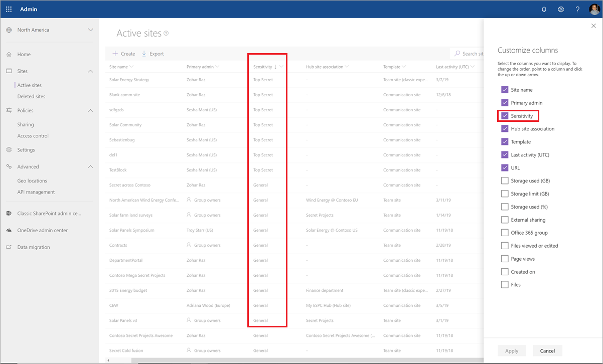Check the External sharing column checkbox
Image resolution: width=603 pixels, height=364 pixels.
coord(505,220)
